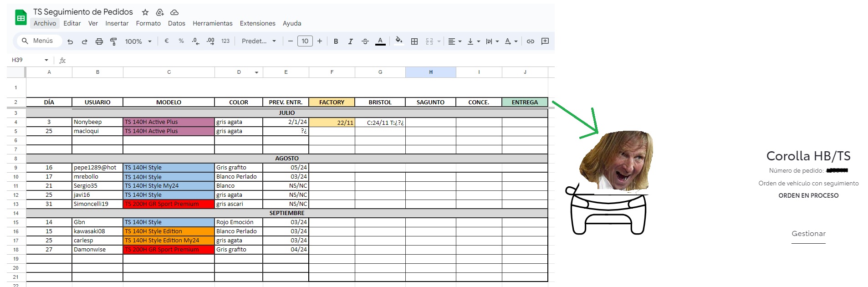Insert a comment

tap(545, 41)
